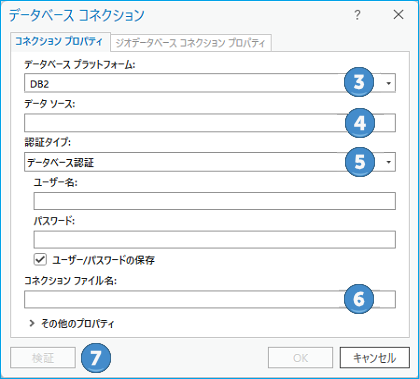Click the numbered callout badge 3

[x=359, y=82]
